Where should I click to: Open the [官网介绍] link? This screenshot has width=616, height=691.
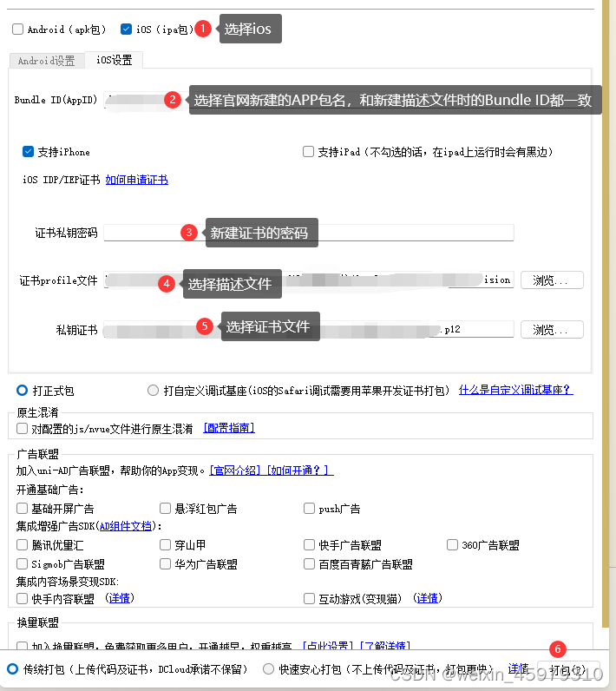point(235,471)
